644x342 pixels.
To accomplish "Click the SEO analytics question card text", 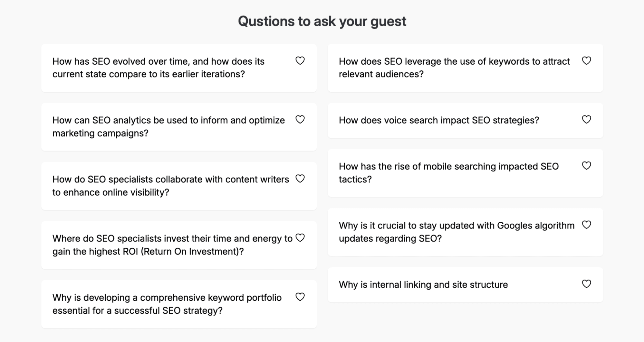I will 168,127.
